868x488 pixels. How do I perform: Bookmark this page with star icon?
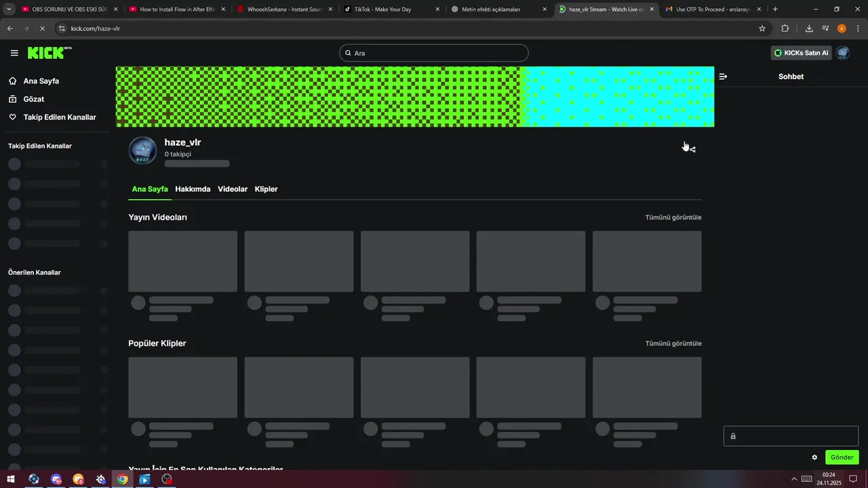[x=762, y=28]
